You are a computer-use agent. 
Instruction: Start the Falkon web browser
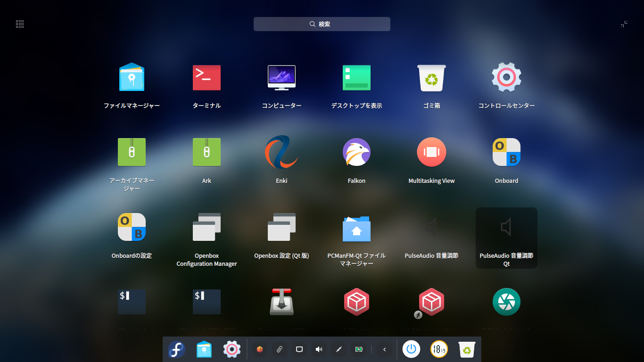(356, 152)
